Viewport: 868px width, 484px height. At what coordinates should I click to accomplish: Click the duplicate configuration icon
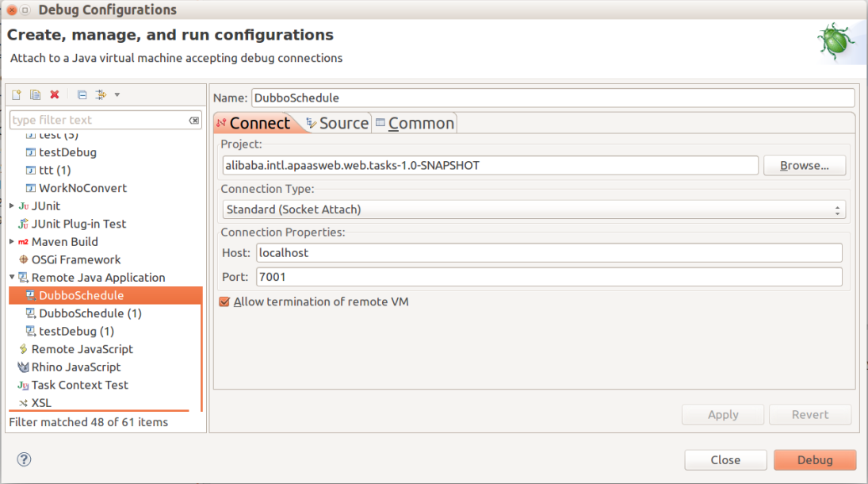35,94
